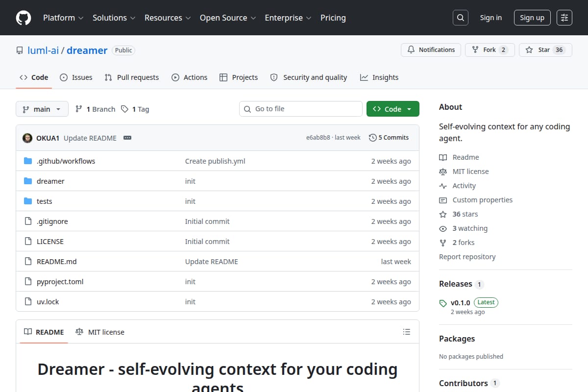The height and width of the screenshot is (392, 588).
Task: Open the commit details ellipsis icon
Action: point(127,138)
